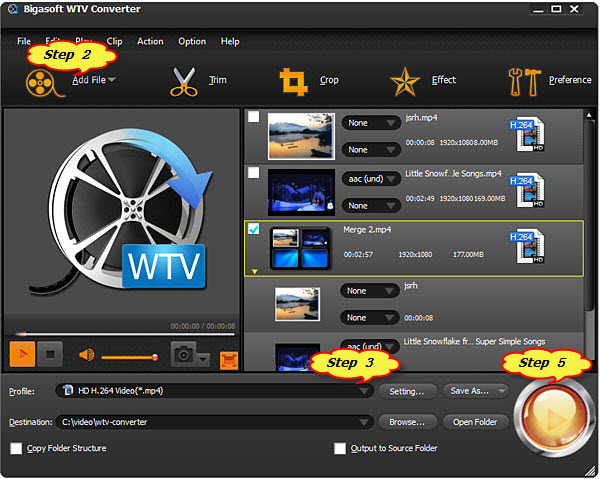Select jsrh.mp4 lake thumbnail
Image resolution: width=600 pixels, height=479 pixels.
pos(301,136)
